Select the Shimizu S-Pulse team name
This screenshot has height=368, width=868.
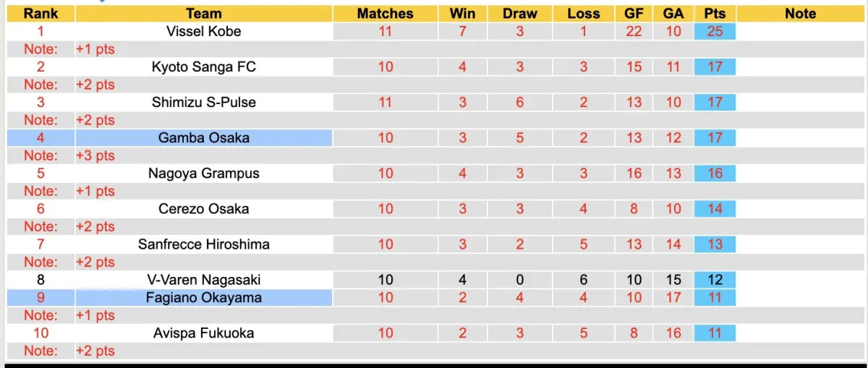(203, 102)
